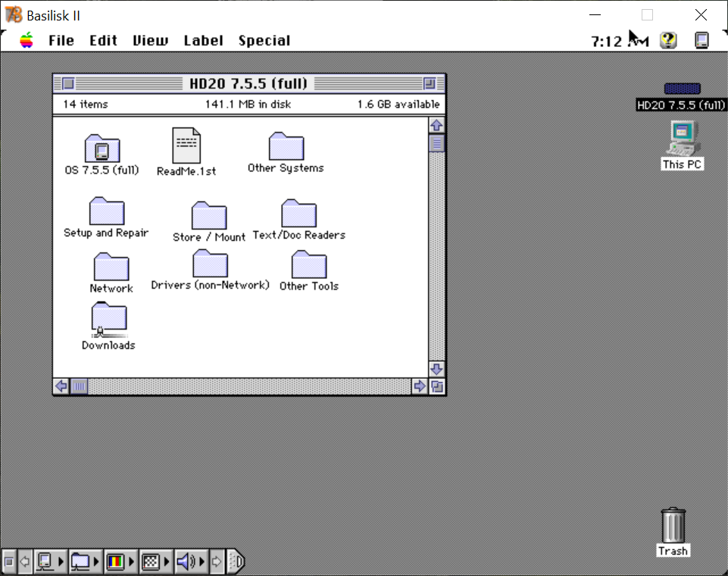The width and height of the screenshot is (728, 576).
Task: Open the File menu
Action: (61, 40)
